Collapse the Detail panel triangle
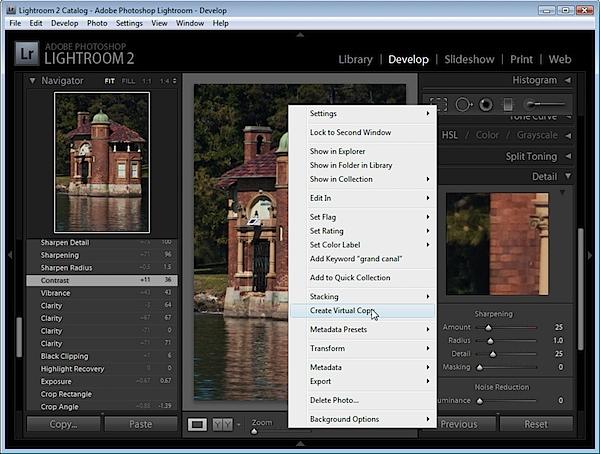This screenshot has height=454, width=600. (x=568, y=176)
